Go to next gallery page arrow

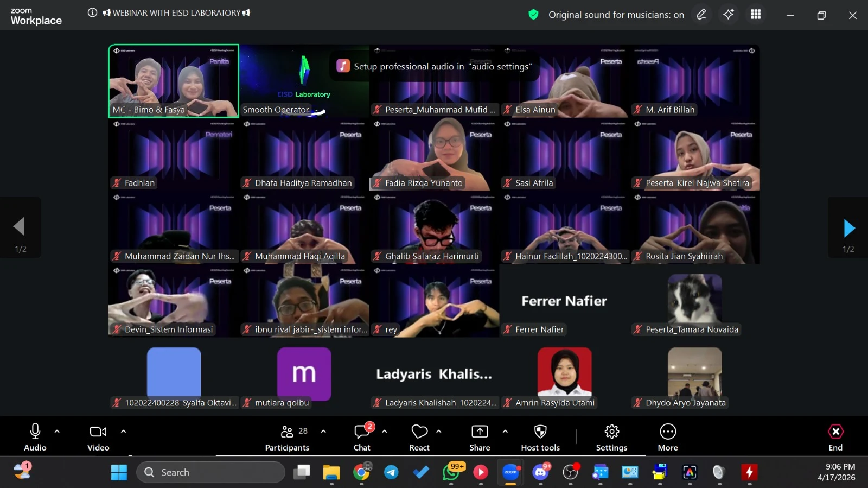pos(848,229)
